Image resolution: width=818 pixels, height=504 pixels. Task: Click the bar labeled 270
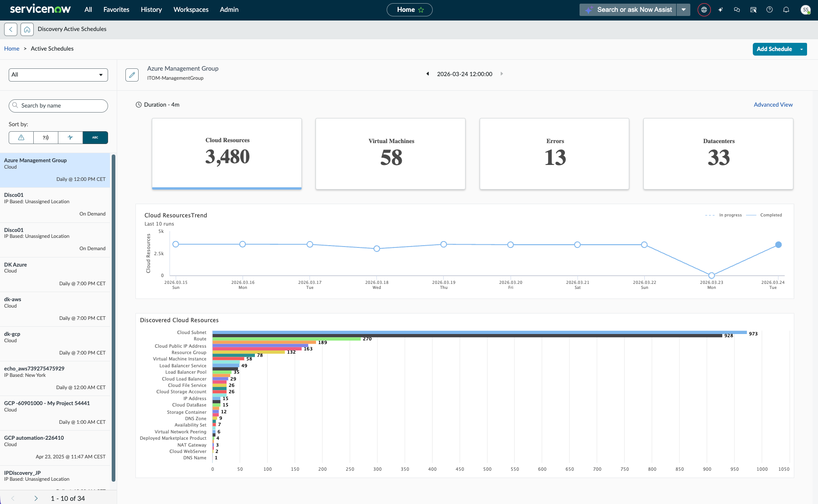[287, 339]
